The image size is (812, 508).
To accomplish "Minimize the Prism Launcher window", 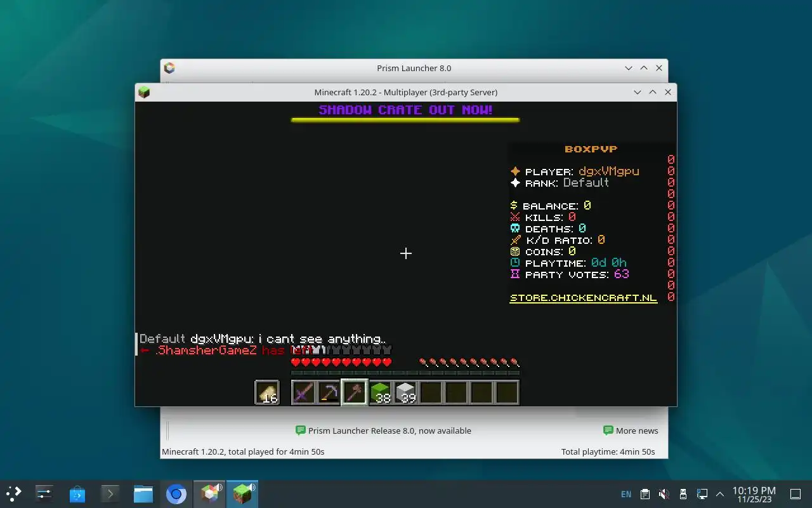I will point(629,68).
